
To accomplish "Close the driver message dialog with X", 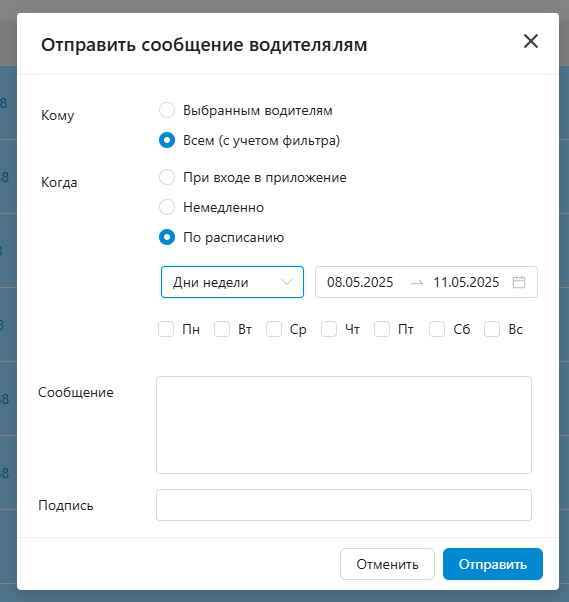I will click(531, 41).
